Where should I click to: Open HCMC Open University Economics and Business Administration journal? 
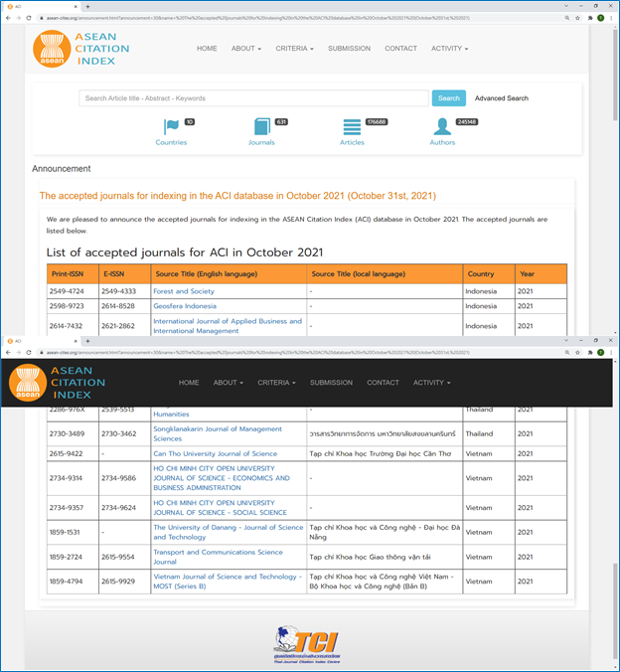[222, 478]
